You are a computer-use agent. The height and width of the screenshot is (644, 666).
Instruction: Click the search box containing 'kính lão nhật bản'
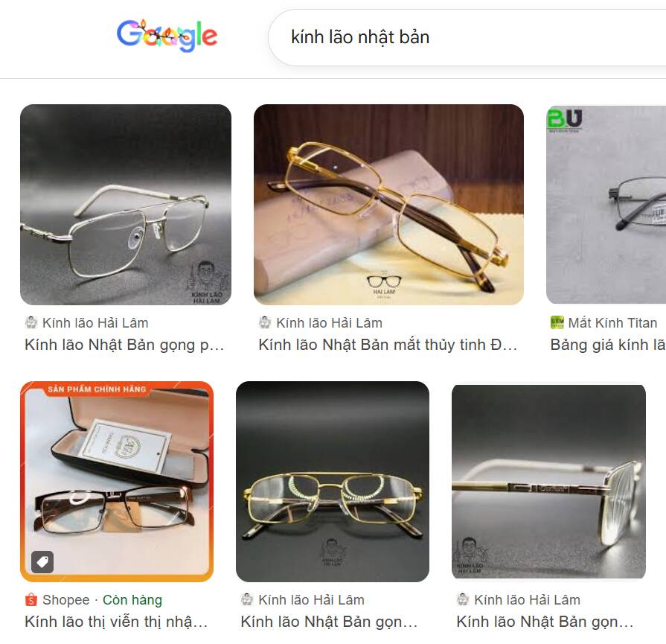[x=467, y=37]
